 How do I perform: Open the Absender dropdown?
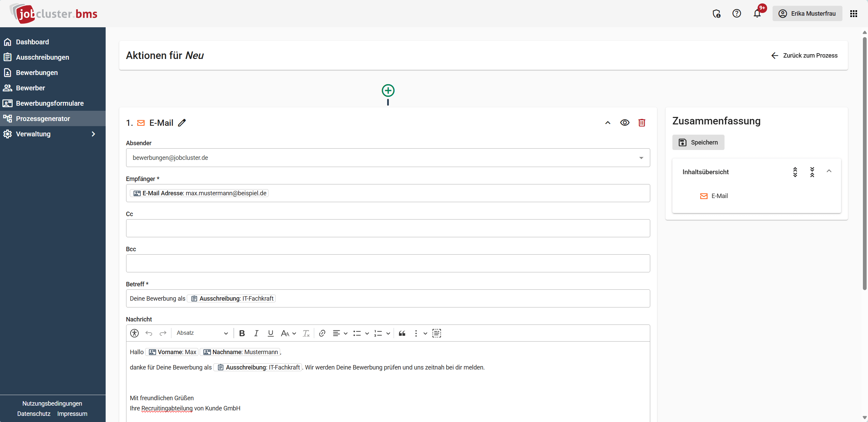coord(641,157)
